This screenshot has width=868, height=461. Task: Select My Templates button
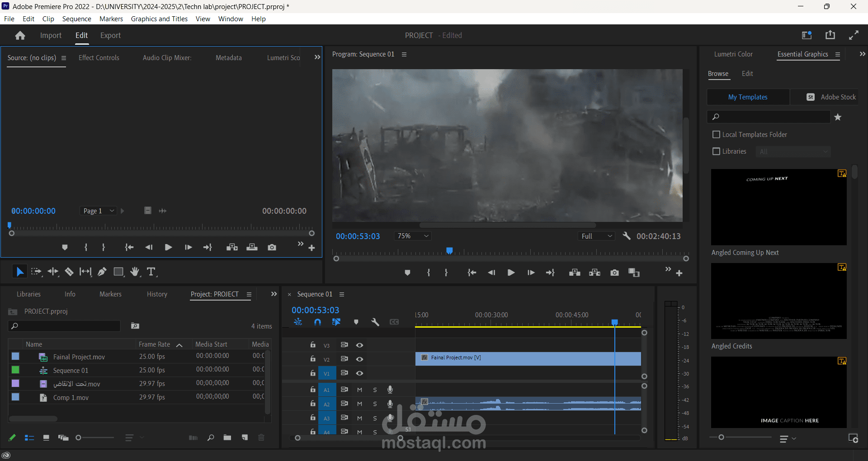click(748, 97)
